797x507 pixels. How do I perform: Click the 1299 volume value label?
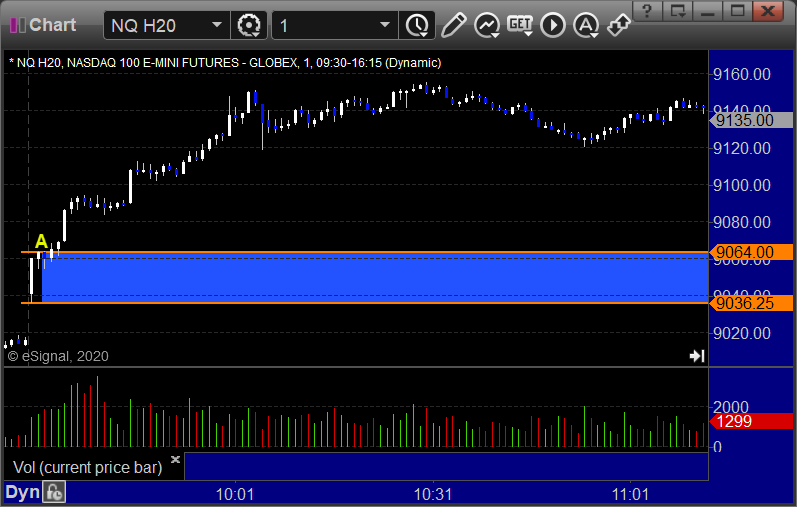751,421
